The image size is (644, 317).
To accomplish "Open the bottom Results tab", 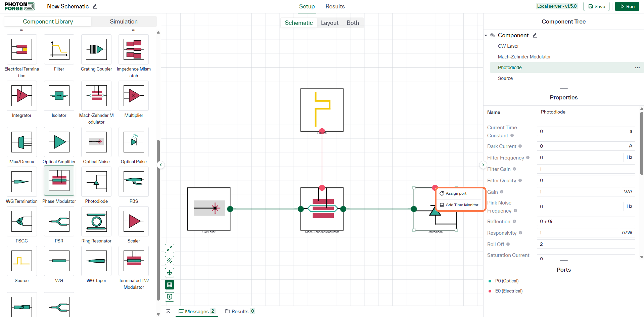I will (x=240, y=312).
